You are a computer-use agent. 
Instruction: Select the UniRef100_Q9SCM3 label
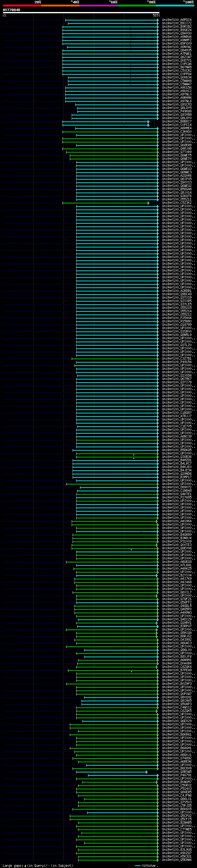point(176,104)
